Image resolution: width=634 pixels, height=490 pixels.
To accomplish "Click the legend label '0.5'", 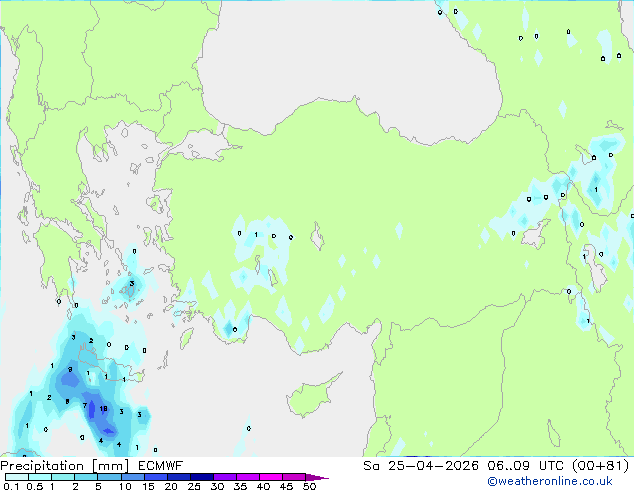I will (35, 486).
